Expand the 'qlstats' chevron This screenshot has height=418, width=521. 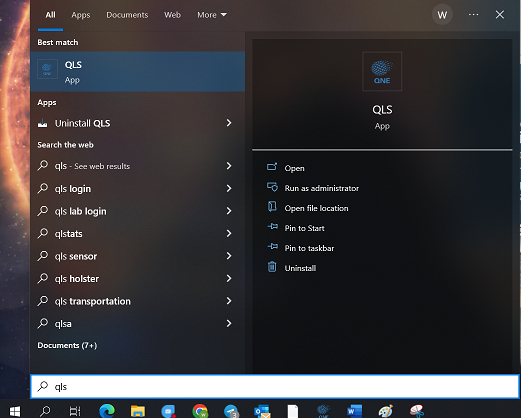point(229,233)
